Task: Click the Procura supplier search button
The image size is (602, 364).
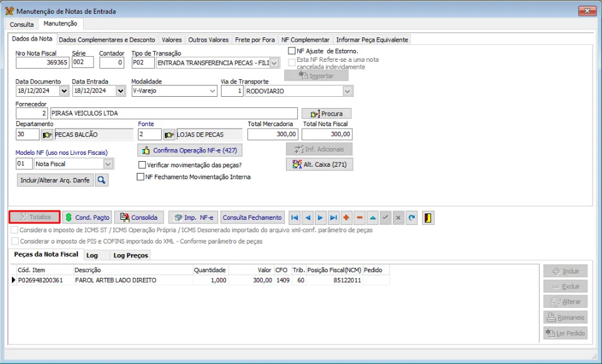Action: tap(327, 114)
